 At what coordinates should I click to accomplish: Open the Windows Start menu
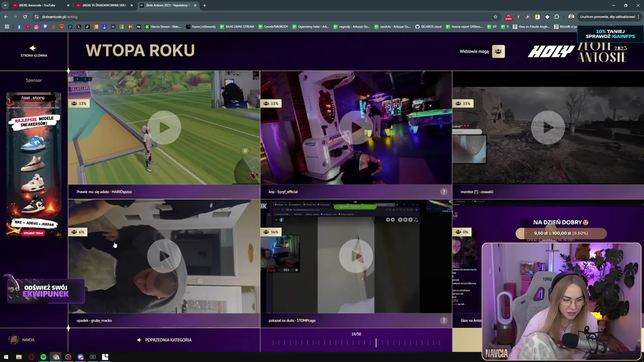pos(6,357)
